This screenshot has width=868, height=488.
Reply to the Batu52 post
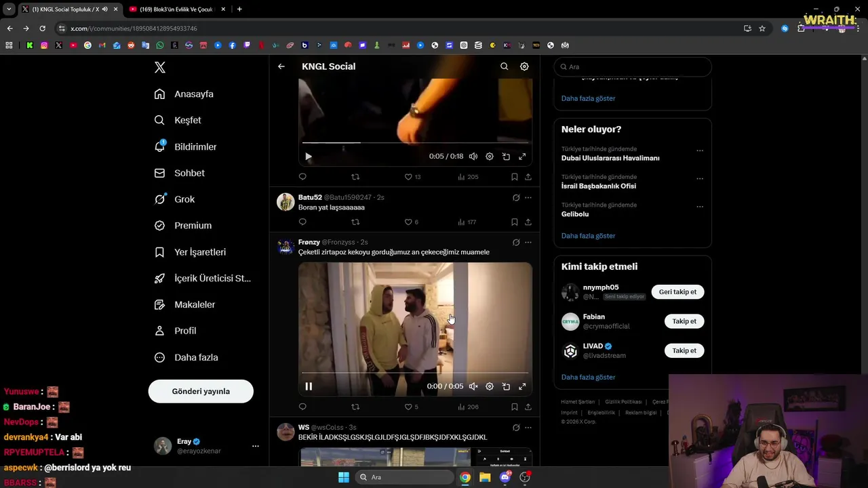[x=302, y=222]
